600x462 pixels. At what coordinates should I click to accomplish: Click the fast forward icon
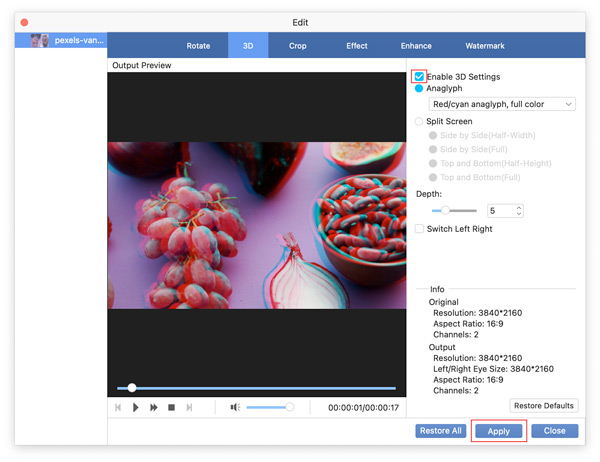click(154, 408)
